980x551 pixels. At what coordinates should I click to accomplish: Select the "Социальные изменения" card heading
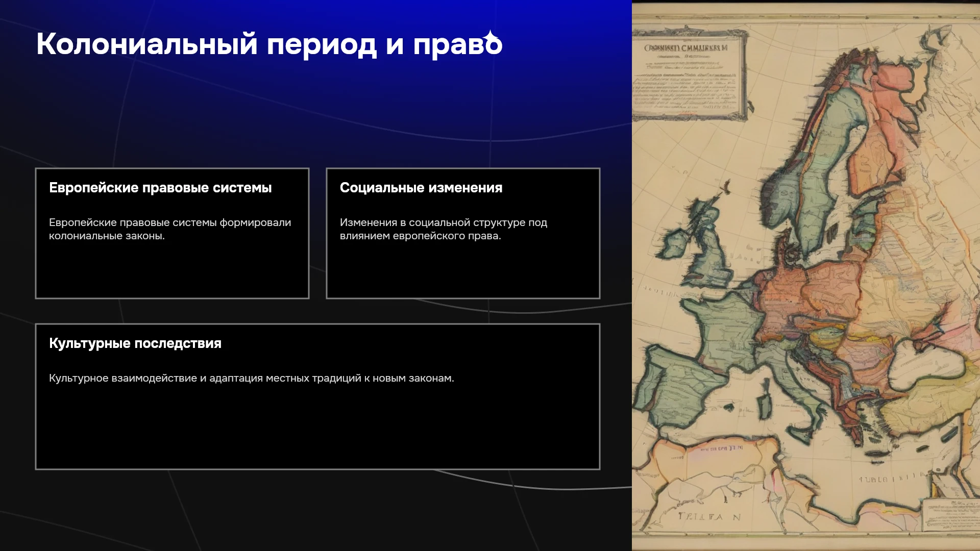coord(421,188)
